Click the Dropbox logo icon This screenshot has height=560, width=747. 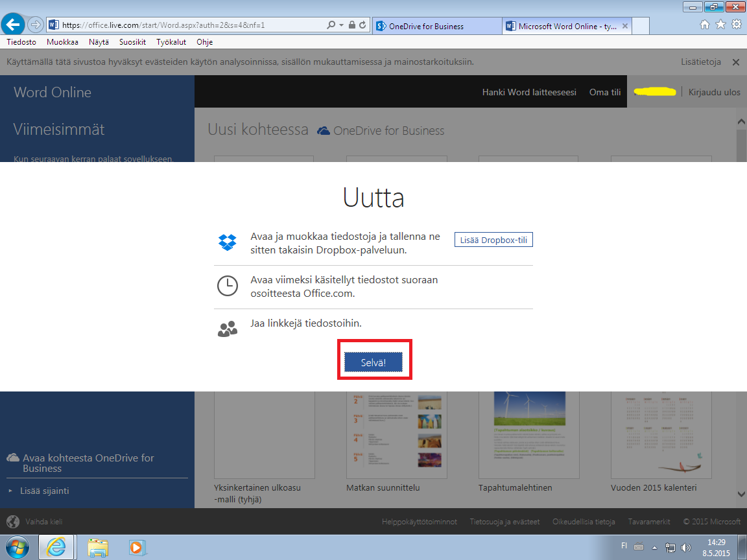pos(227,242)
